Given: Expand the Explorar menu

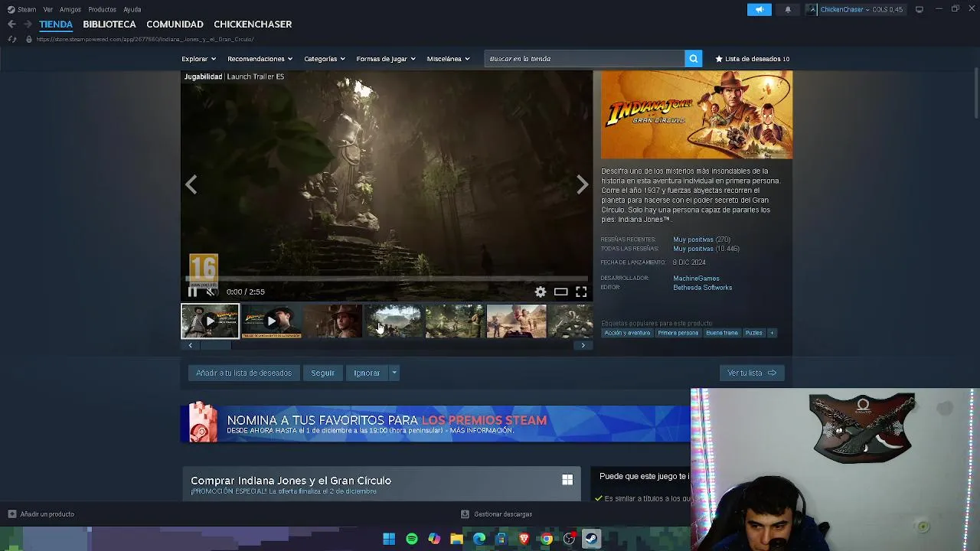Looking at the screenshot, I should pyautogui.click(x=198, y=59).
